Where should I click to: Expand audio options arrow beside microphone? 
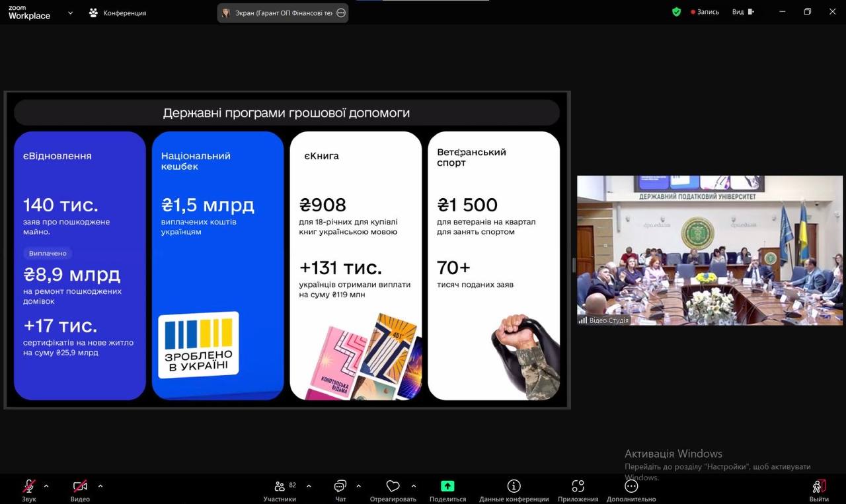point(46,486)
